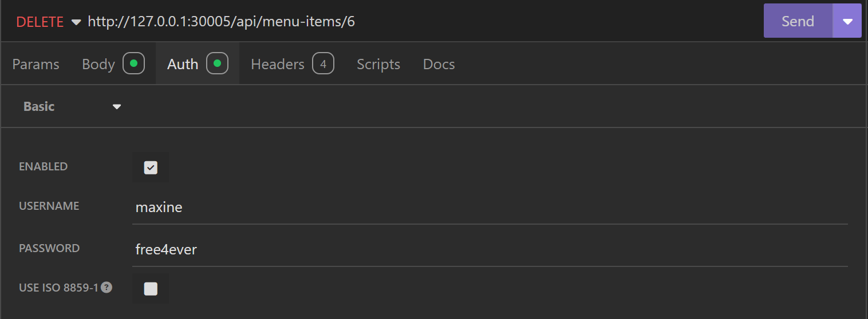Focus the username field containing maxine

[490, 207]
